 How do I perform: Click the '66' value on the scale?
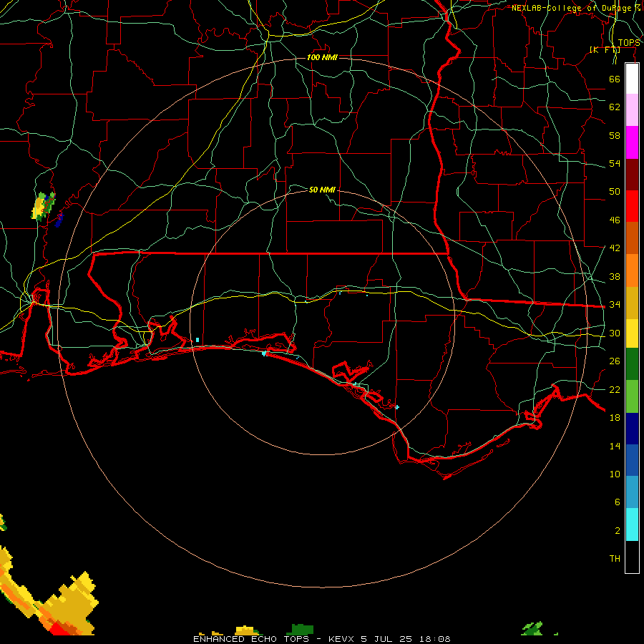[x=615, y=79]
